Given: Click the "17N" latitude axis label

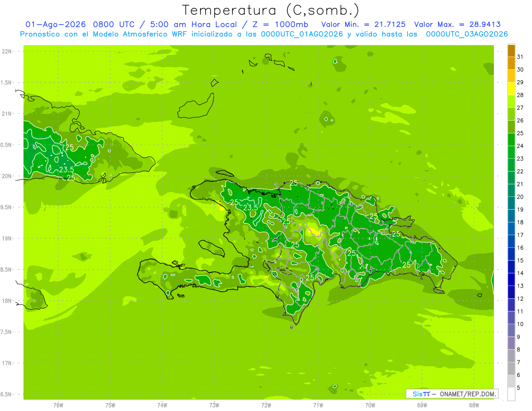Looking at the screenshot, I should pyautogui.click(x=6, y=363).
